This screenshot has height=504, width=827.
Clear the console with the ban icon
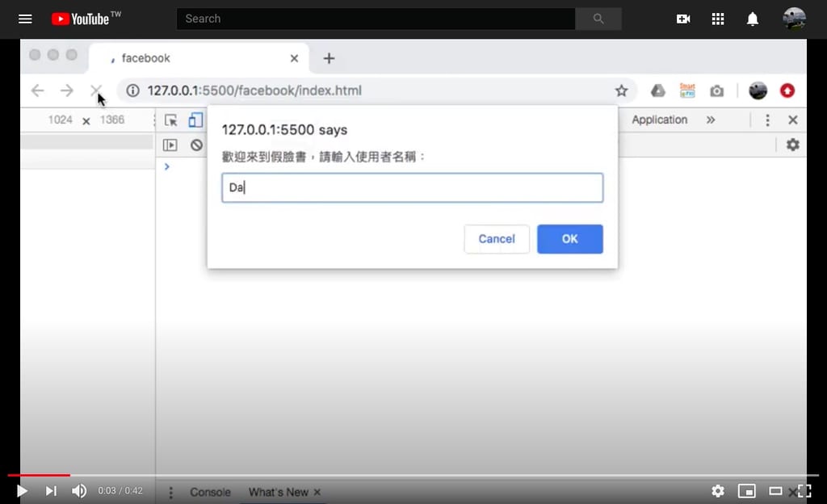coord(197,145)
